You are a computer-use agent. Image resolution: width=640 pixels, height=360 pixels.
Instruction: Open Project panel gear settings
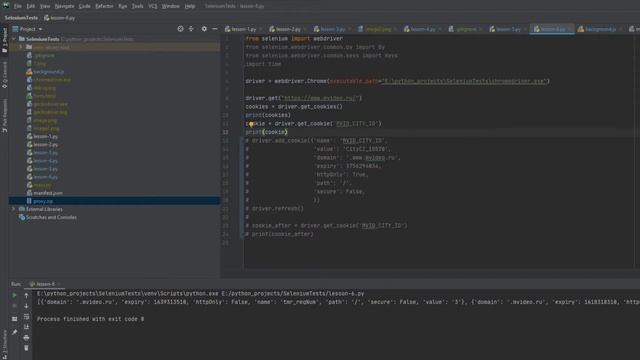coord(204,29)
